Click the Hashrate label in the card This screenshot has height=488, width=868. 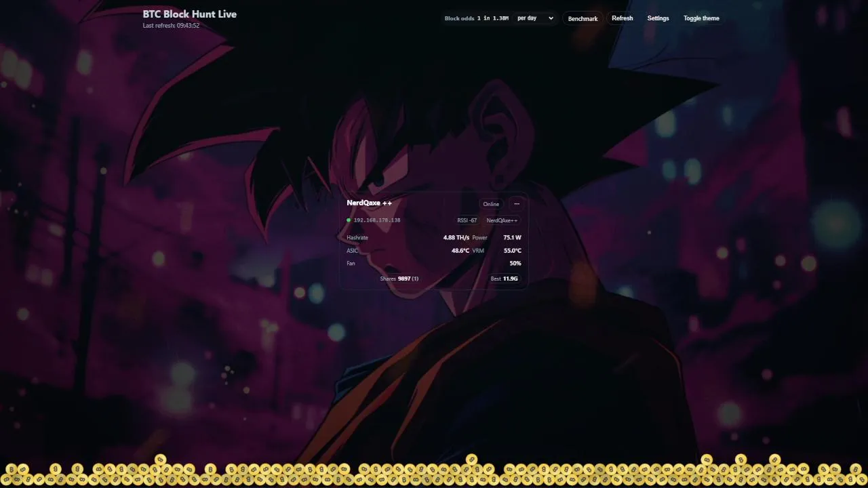[x=357, y=238]
